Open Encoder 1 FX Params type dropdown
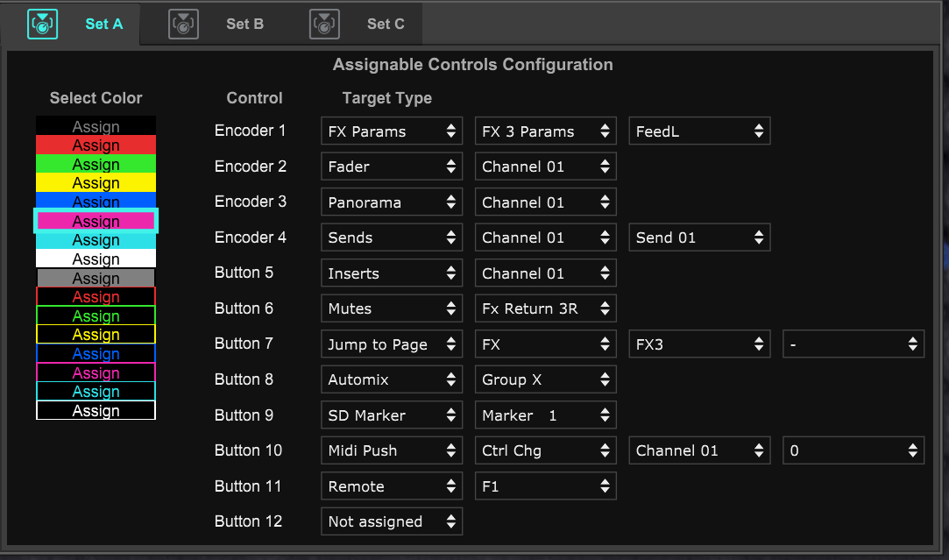Viewport: 949px width, 560px height. coord(392,131)
